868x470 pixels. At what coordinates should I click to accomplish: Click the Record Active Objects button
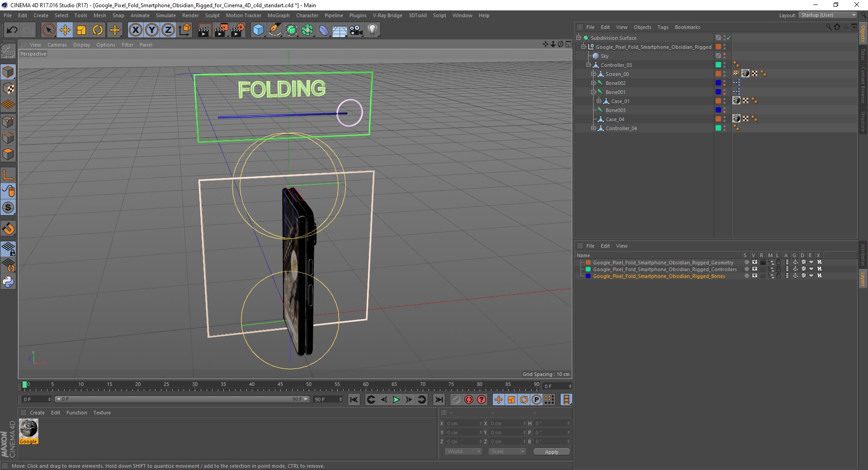tap(456, 399)
